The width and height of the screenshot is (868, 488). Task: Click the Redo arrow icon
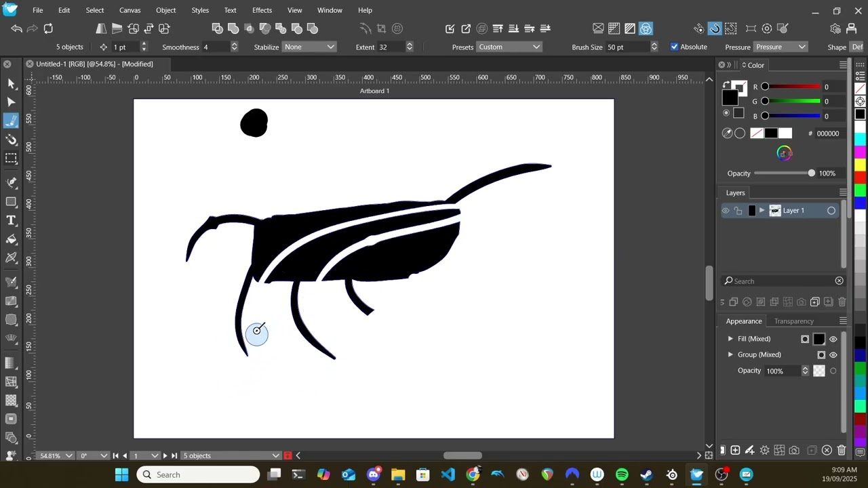tap(32, 28)
